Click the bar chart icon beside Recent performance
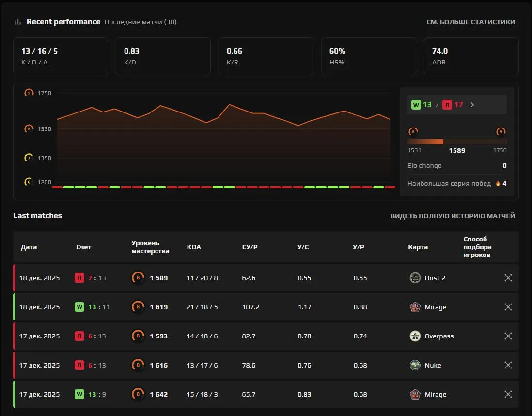 click(x=17, y=22)
